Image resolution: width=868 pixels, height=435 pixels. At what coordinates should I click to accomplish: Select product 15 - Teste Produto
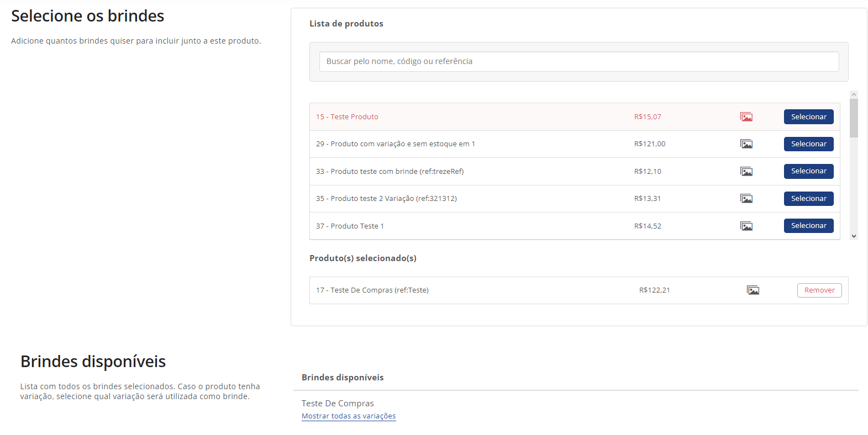pos(809,116)
